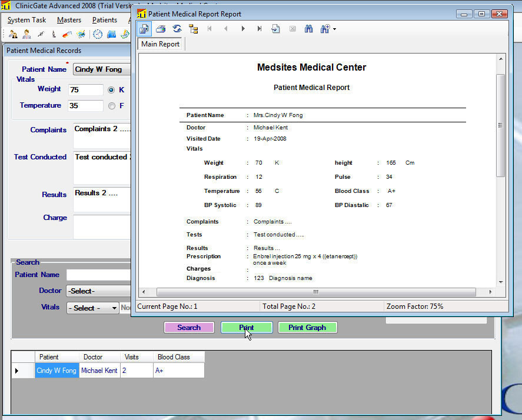Click the Patient column header
The height and width of the screenshot is (420, 522).
pyautogui.click(x=57, y=357)
